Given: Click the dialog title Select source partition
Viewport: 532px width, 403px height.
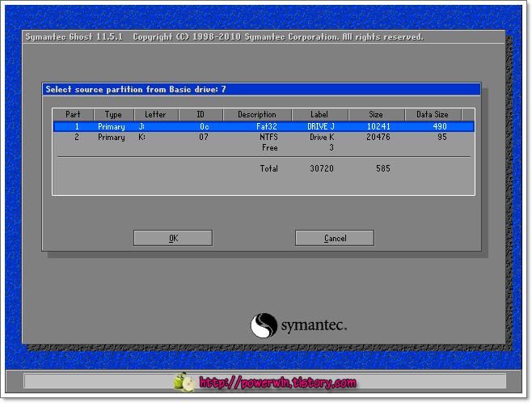Looking at the screenshot, I should tap(136, 90).
